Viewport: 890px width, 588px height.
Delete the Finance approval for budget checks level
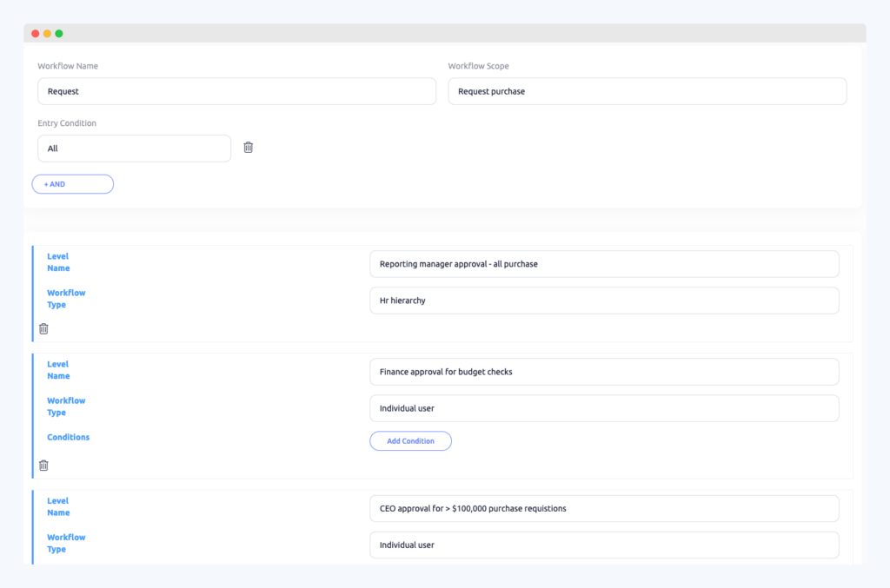coord(43,466)
